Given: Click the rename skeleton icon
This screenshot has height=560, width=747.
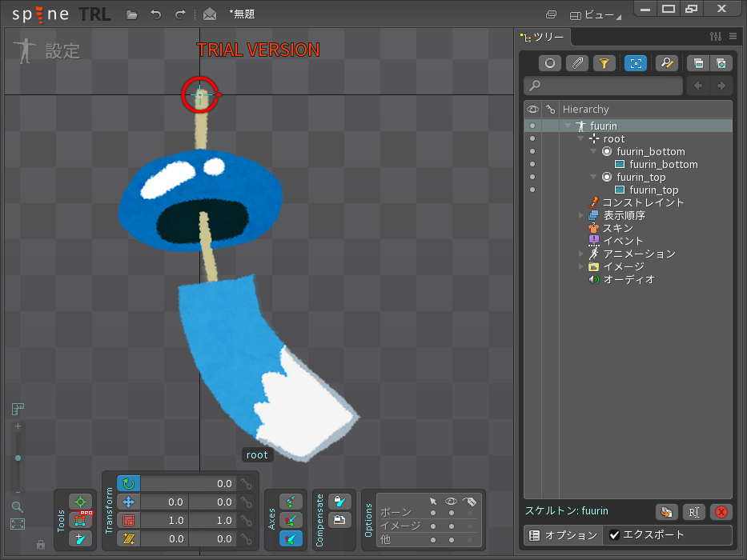Looking at the screenshot, I should (693, 512).
